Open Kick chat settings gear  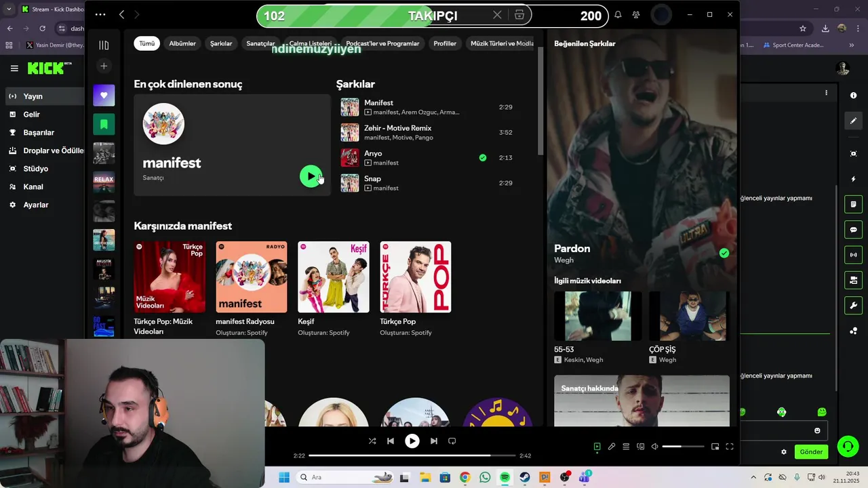784,452
